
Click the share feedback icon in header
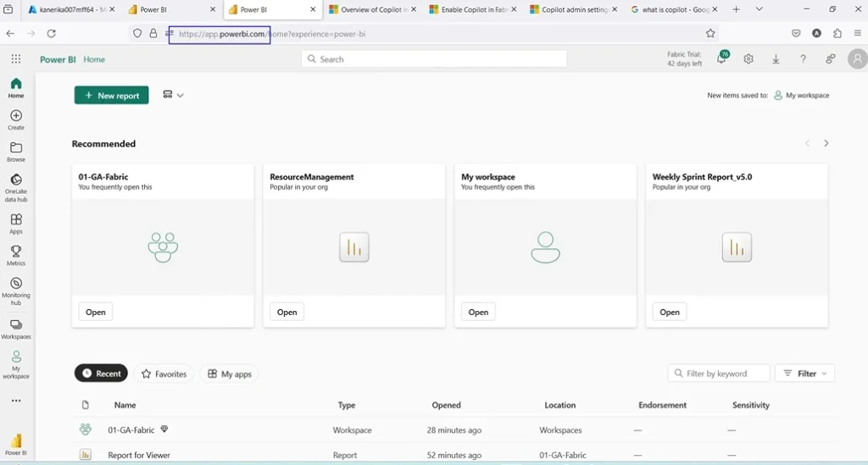[831, 58]
